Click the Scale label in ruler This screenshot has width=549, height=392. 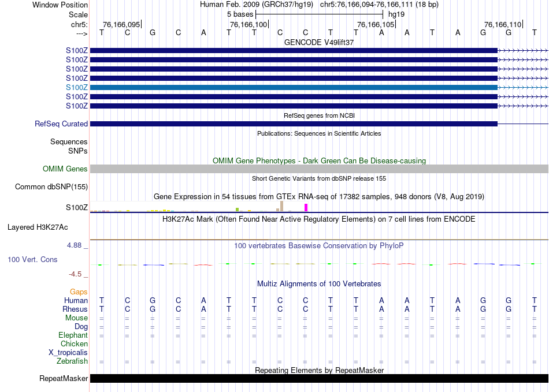pyautogui.click(x=79, y=14)
